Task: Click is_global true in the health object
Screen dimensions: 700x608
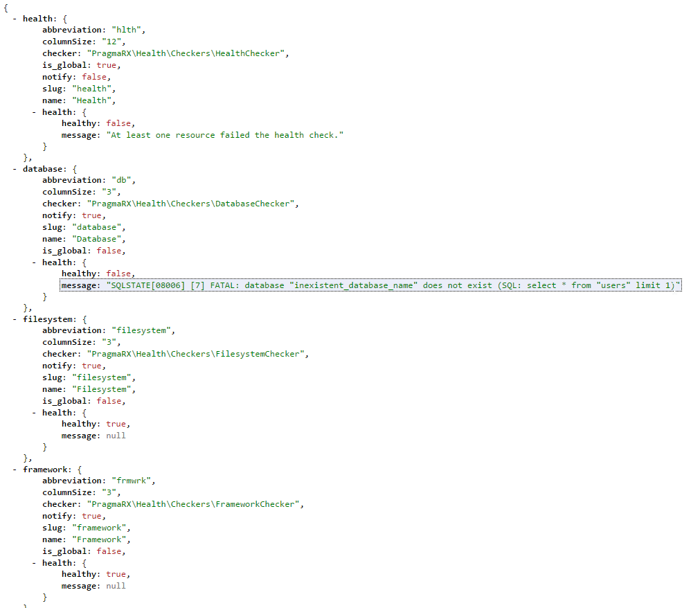Action: pos(106,65)
